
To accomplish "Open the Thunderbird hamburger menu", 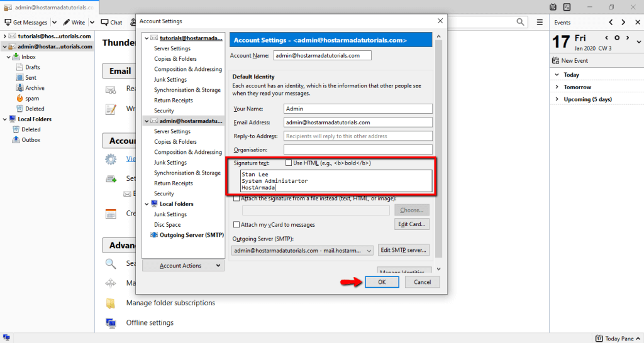I will click(540, 22).
